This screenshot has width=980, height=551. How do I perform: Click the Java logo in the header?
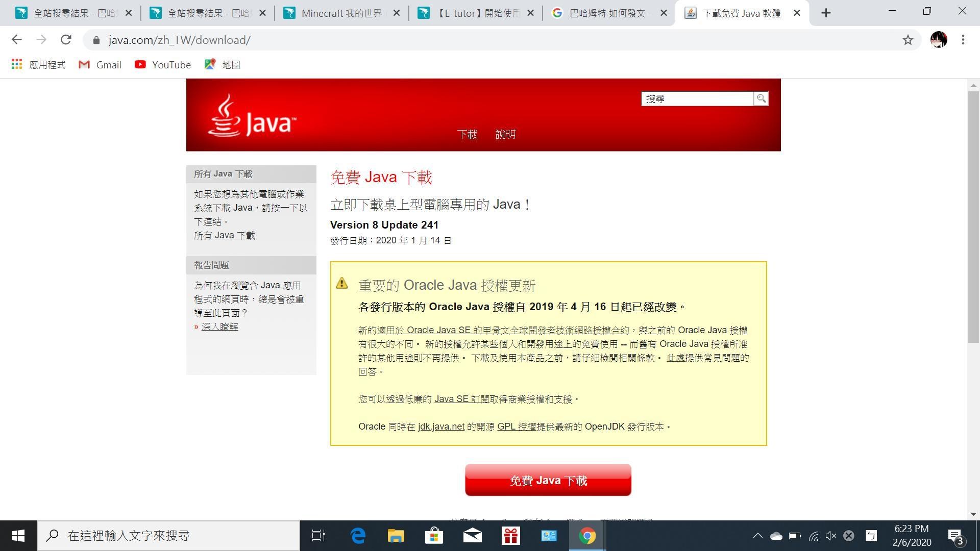tap(252, 116)
